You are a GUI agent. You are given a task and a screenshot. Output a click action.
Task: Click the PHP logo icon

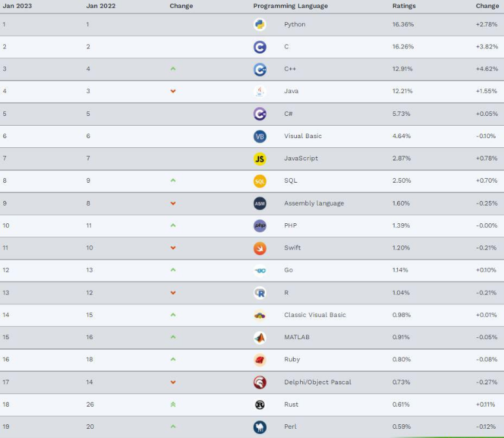click(x=260, y=226)
